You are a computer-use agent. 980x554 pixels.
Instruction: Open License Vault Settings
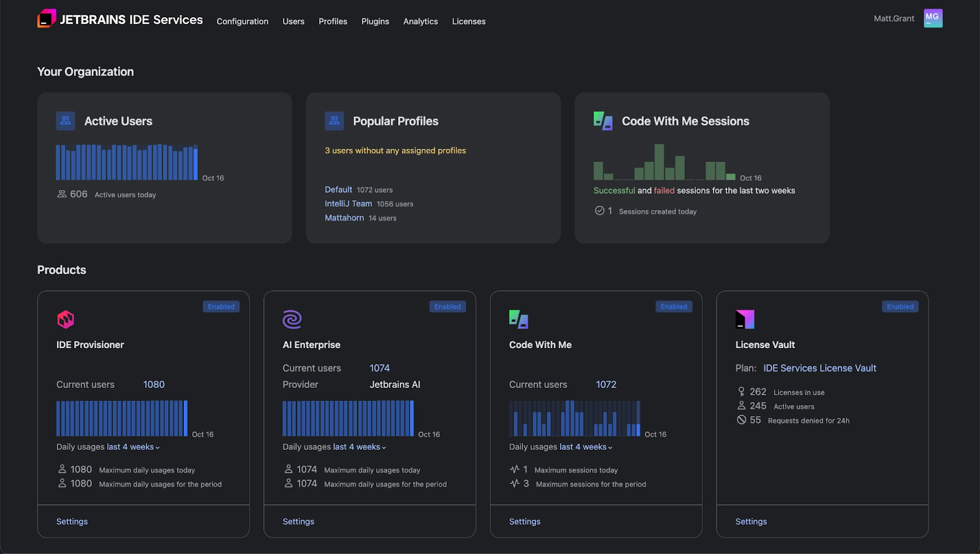751,522
